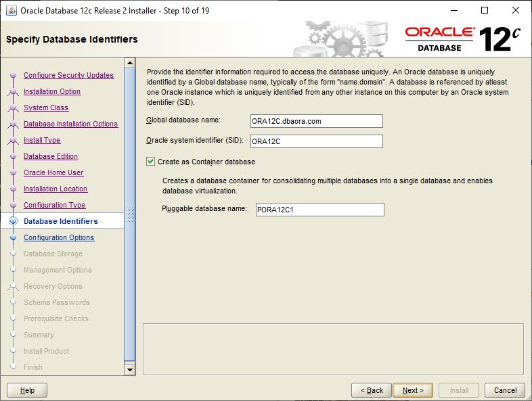Viewport: 532px width, 401px height.
Task: Return to the Install Type step
Action: [42, 140]
